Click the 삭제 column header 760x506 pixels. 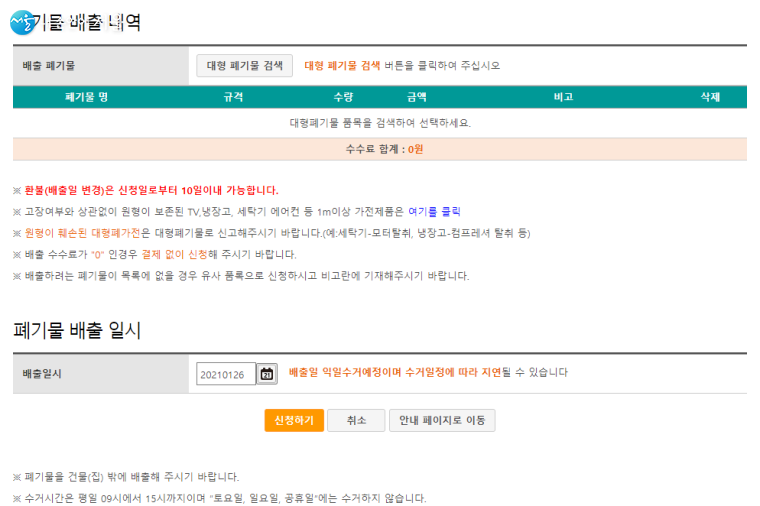pos(710,97)
